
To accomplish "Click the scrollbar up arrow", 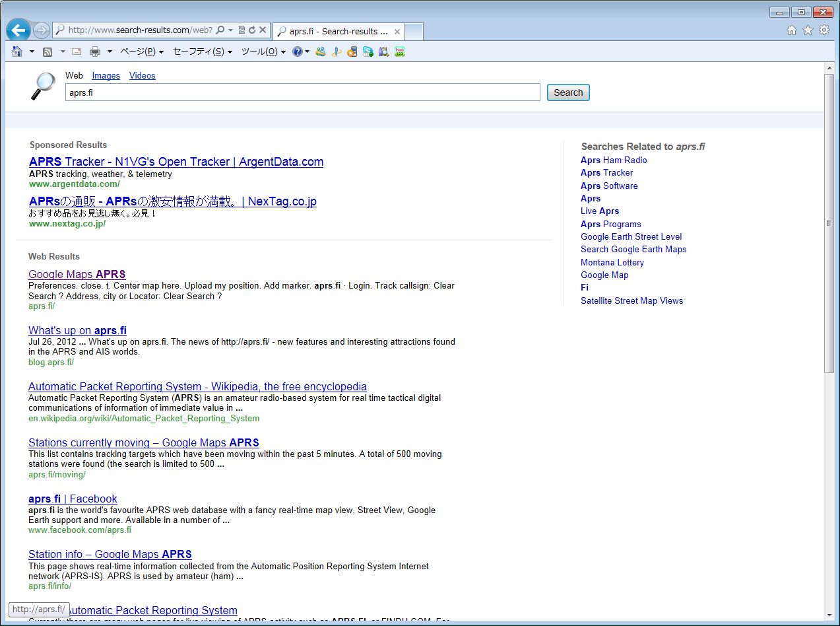I will [x=829, y=68].
